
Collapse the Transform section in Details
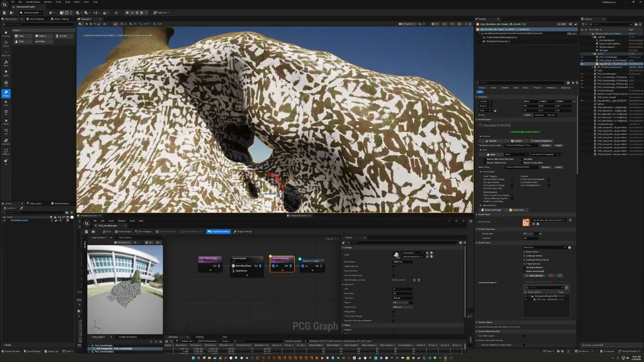click(476, 97)
